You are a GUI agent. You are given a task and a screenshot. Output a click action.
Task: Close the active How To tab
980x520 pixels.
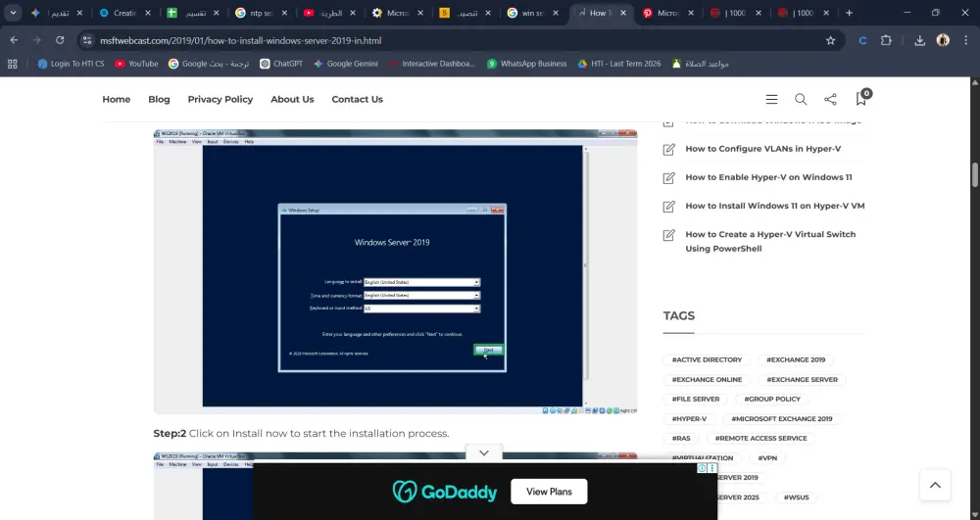(x=623, y=13)
